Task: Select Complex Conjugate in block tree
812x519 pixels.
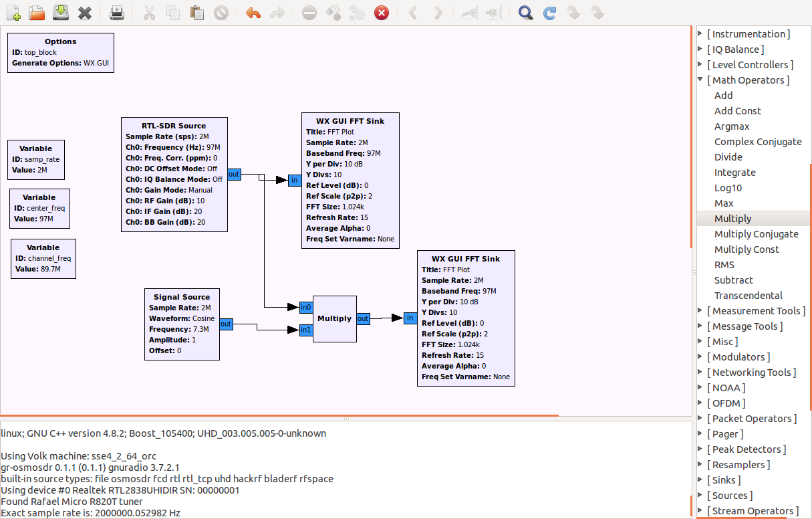Action: tap(758, 142)
